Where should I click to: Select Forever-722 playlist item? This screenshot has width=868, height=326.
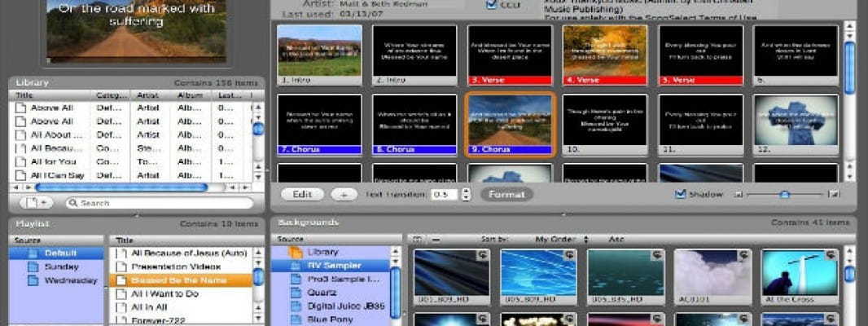[181, 320]
